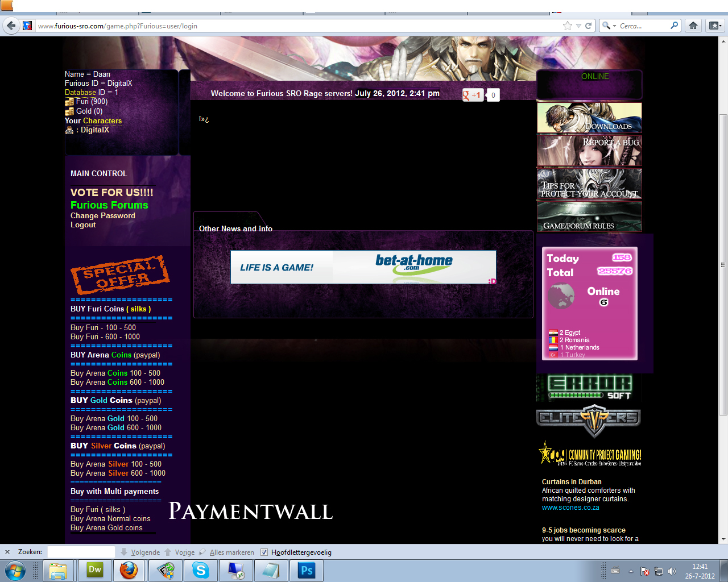The height and width of the screenshot is (582, 728).
Task: Click the Zoeken find input field
Action: (81, 552)
